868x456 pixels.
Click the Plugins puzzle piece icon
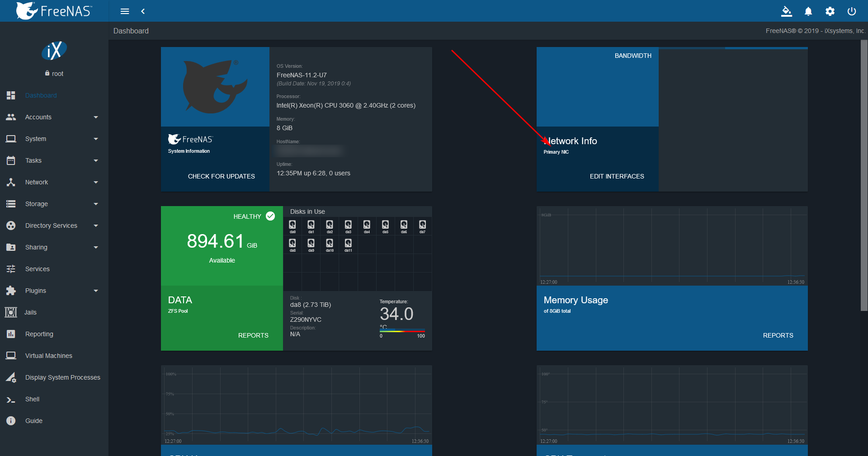pos(11,291)
